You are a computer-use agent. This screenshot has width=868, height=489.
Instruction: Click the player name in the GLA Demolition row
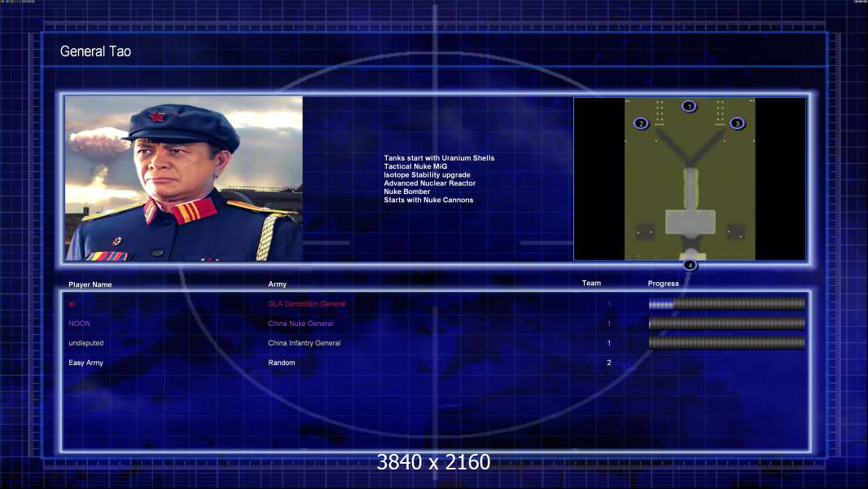[72, 304]
